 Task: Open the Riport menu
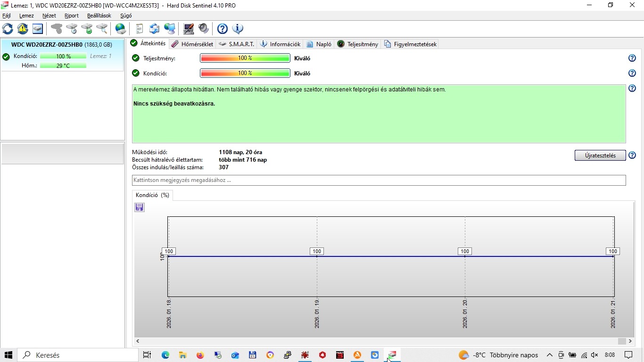click(x=72, y=16)
